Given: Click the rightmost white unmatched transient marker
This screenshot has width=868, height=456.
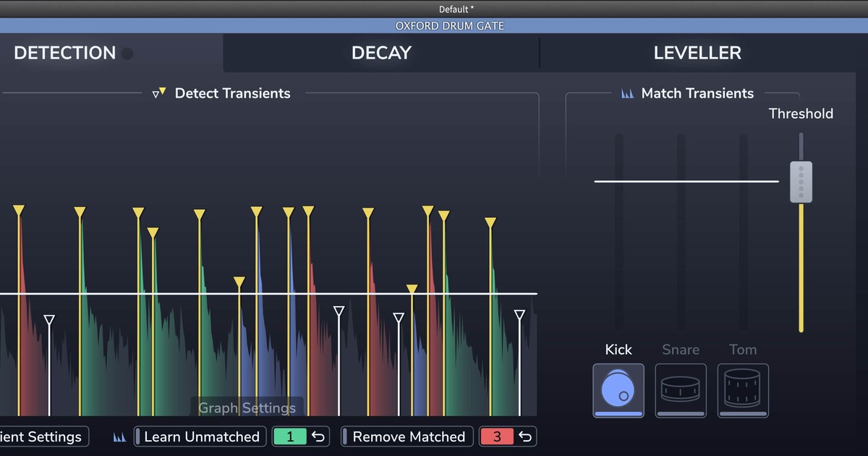Looking at the screenshot, I should tap(519, 316).
